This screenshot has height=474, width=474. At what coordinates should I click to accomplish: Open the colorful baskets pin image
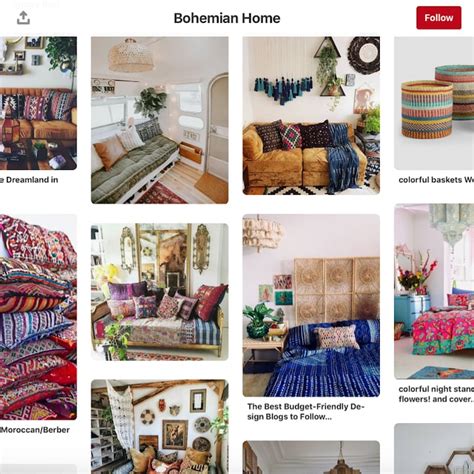tap(434, 103)
